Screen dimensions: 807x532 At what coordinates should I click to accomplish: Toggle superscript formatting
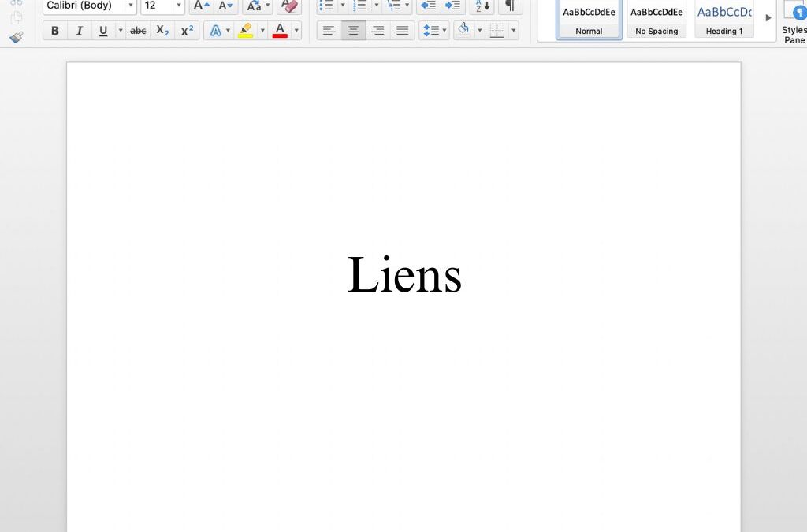pos(187,31)
